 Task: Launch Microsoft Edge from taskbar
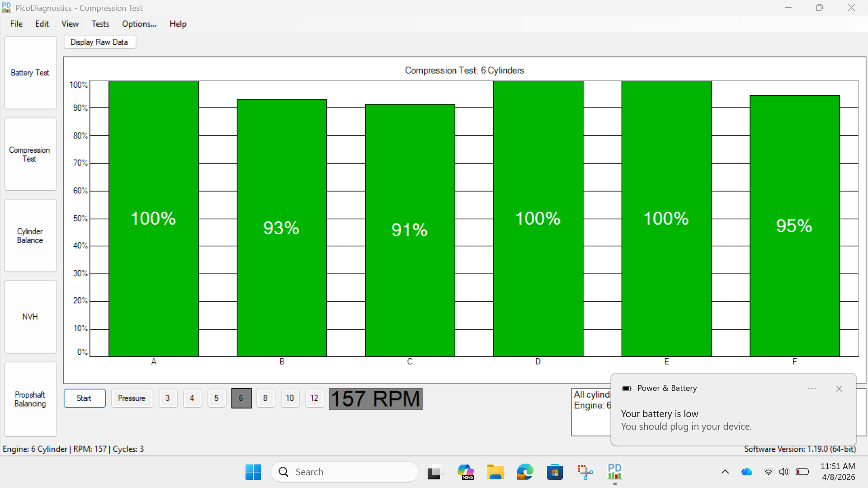click(525, 472)
